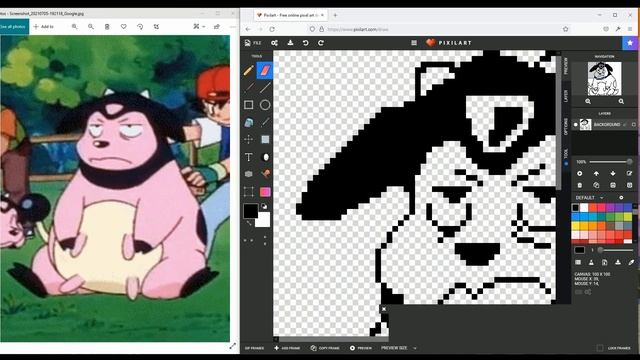Switch to the Preview side tab

tap(566, 66)
